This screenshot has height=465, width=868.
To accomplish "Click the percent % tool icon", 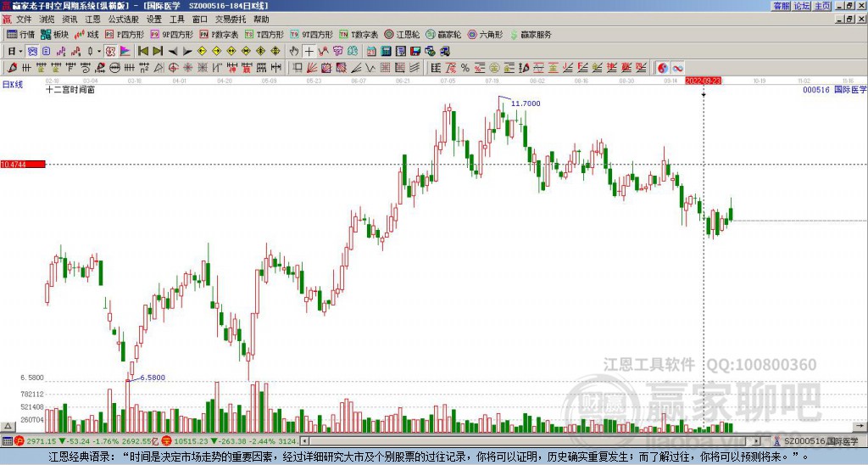I will point(465,68).
